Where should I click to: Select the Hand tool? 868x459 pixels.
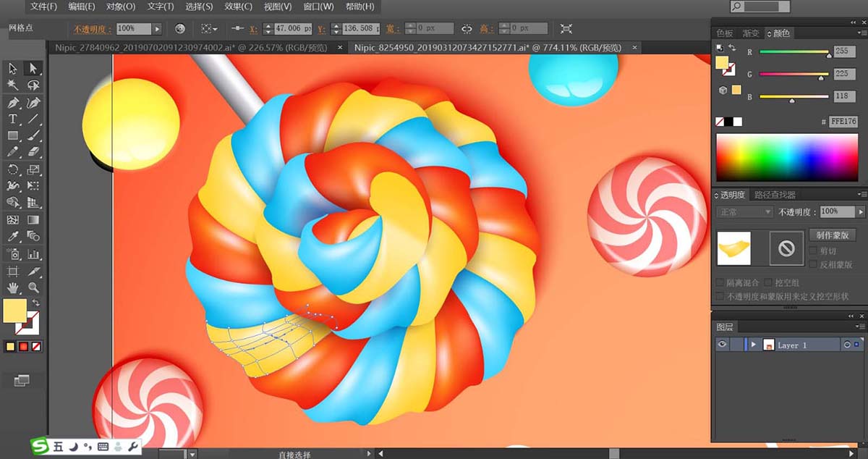click(13, 288)
